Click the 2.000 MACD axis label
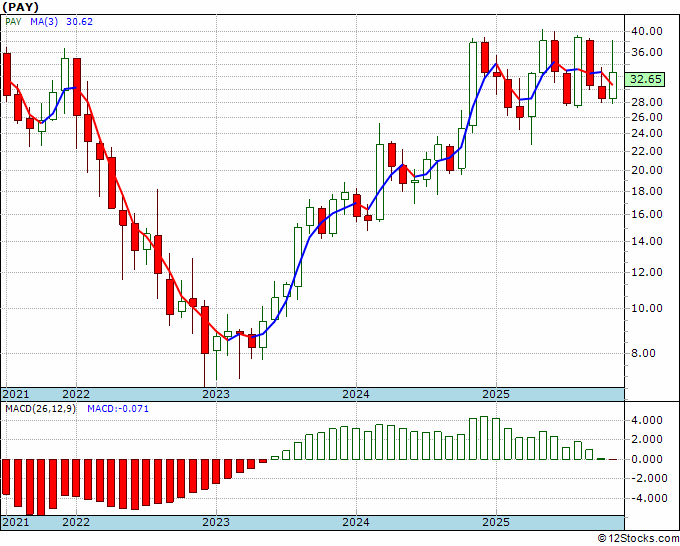 coord(646,440)
